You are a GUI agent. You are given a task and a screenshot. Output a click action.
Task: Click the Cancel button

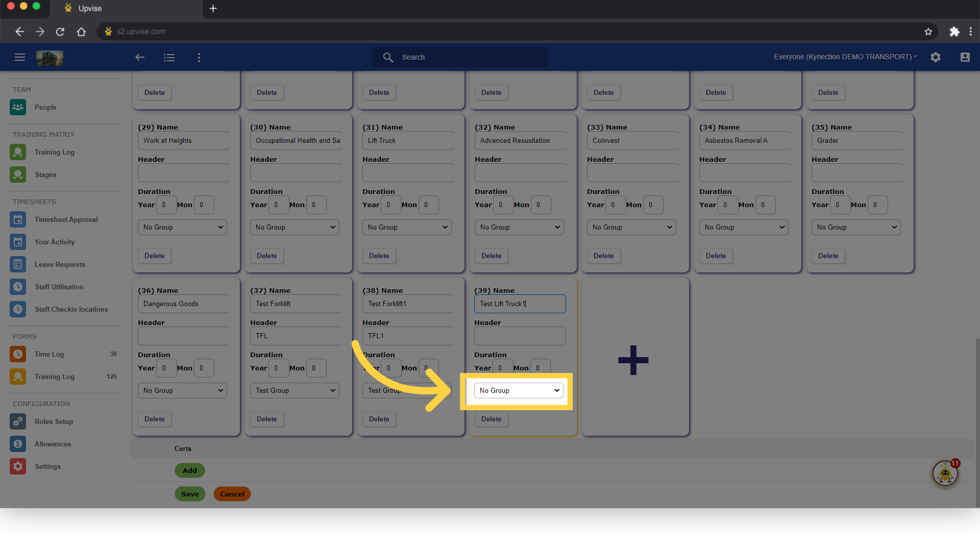pyautogui.click(x=232, y=494)
